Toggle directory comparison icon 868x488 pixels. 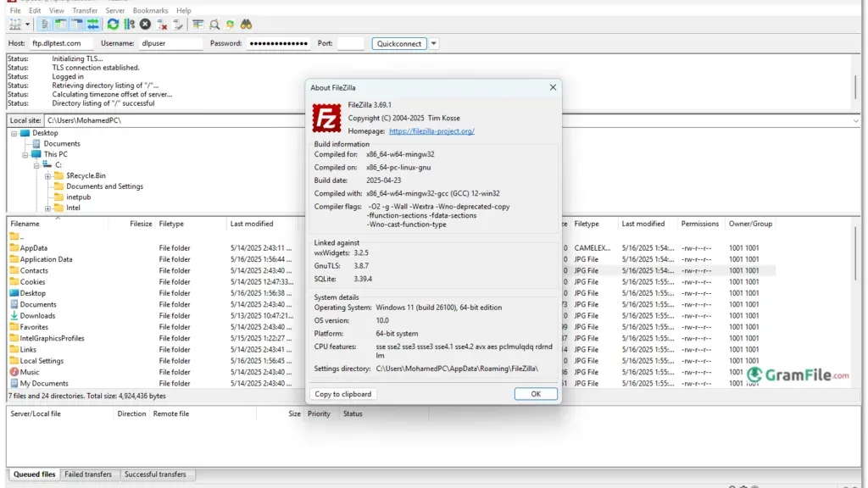click(x=214, y=25)
